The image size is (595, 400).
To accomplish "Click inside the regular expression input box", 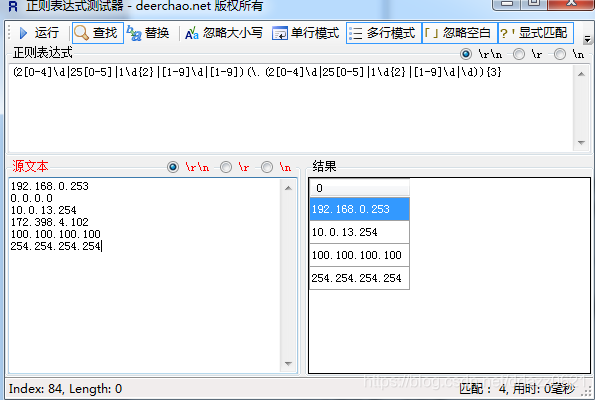I will point(290,108).
